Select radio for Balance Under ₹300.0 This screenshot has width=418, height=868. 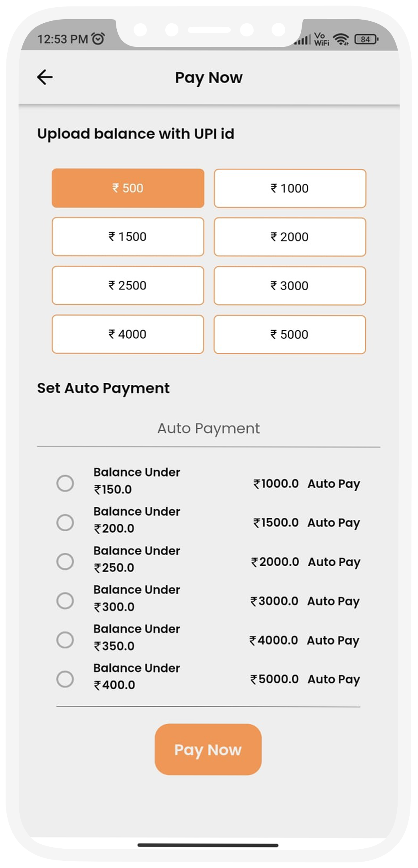coord(65,601)
